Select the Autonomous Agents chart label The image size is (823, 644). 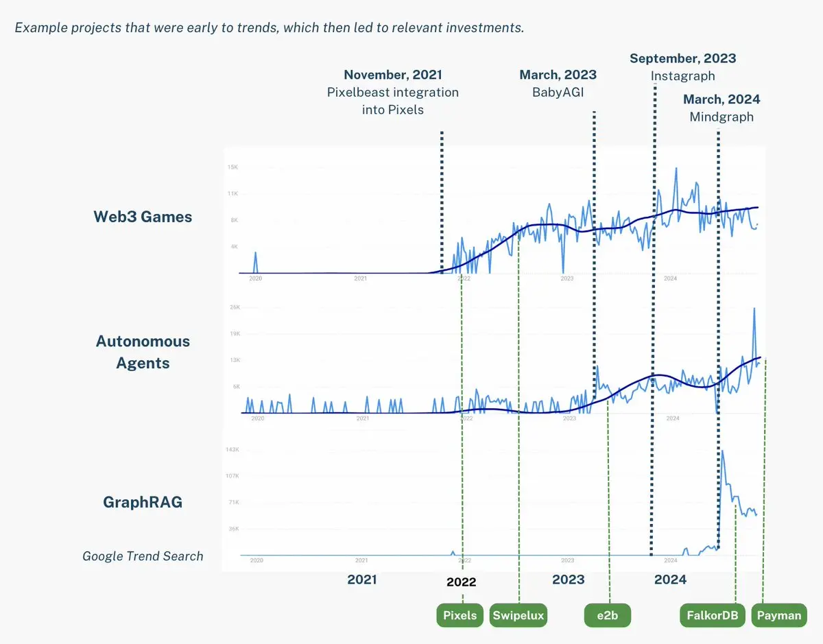(143, 352)
